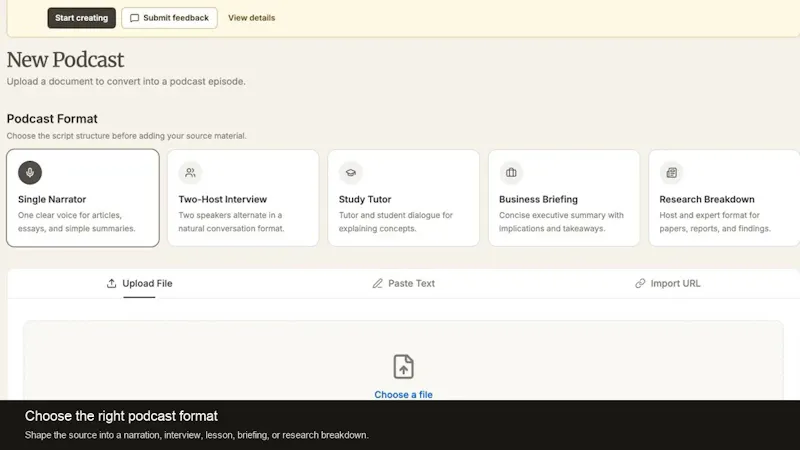Image resolution: width=800 pixels, height=450 pixels.
Task: Click the 'Concise executive summary' description
Action: [x=561, y=222]
